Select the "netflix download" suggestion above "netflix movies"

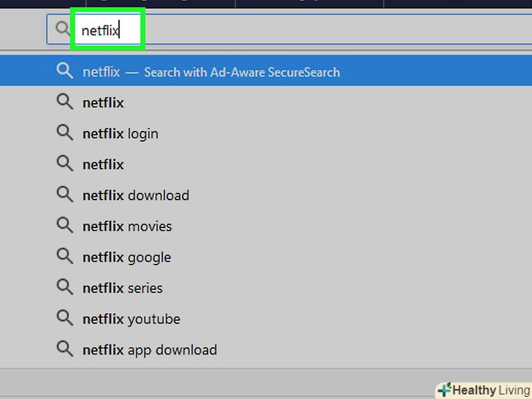(136, 196)
